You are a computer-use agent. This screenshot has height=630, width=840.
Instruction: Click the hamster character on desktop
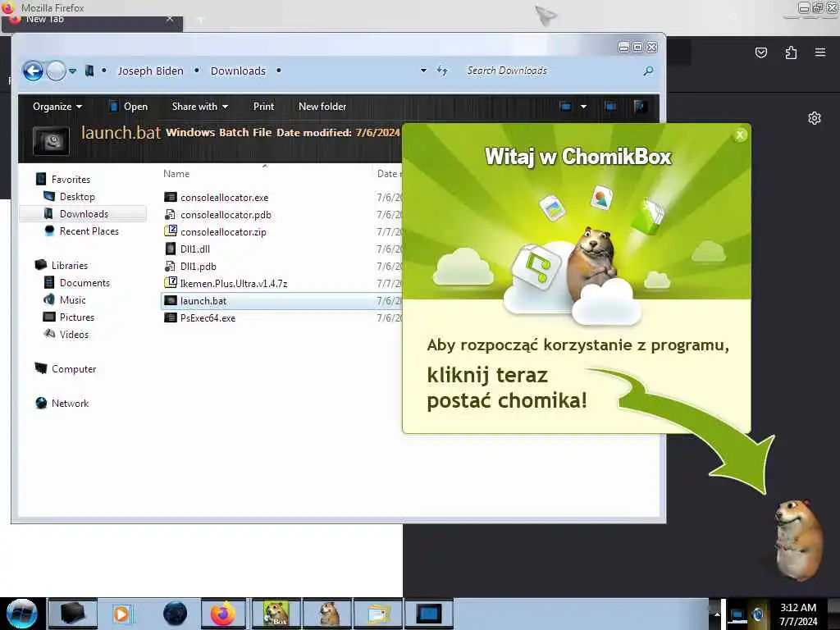tap(798, 540)
